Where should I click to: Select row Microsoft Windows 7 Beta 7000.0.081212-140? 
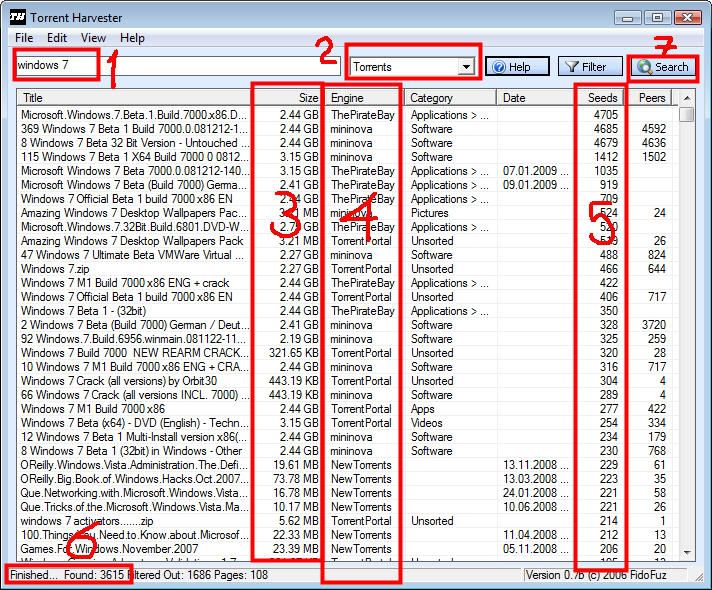pyautogui.click(x=345, y=171)
